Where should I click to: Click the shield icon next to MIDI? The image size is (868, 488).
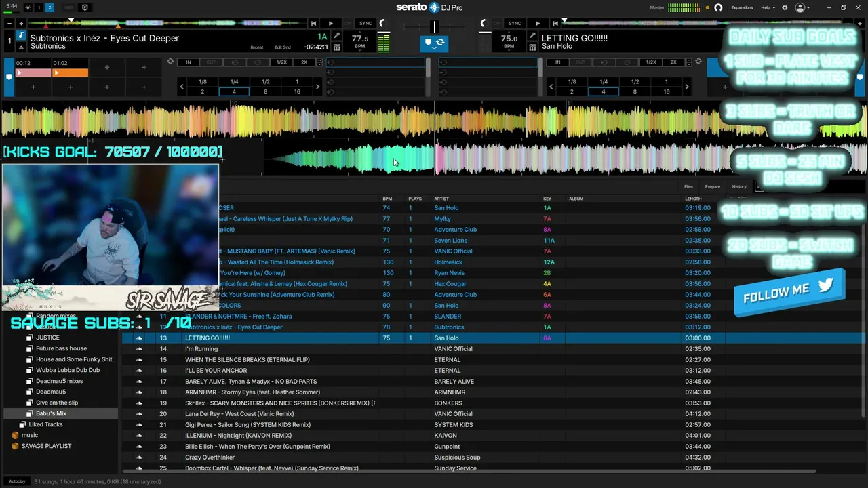(x=85, y=7)
